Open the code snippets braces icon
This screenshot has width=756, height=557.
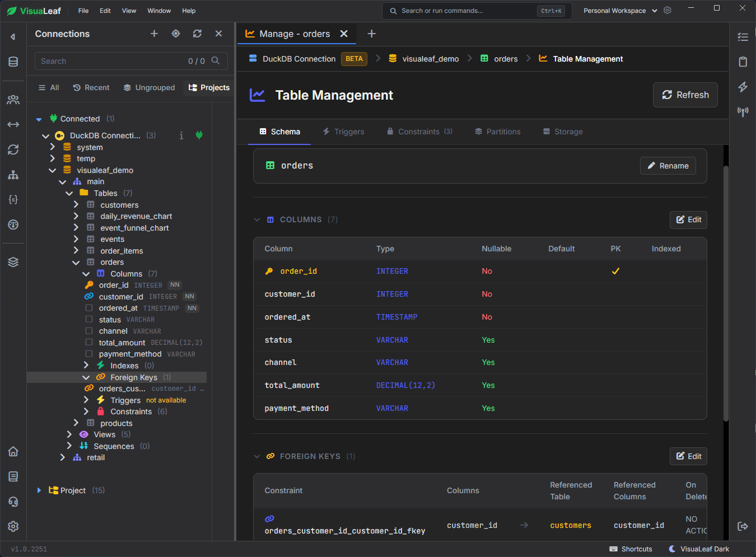13,199
